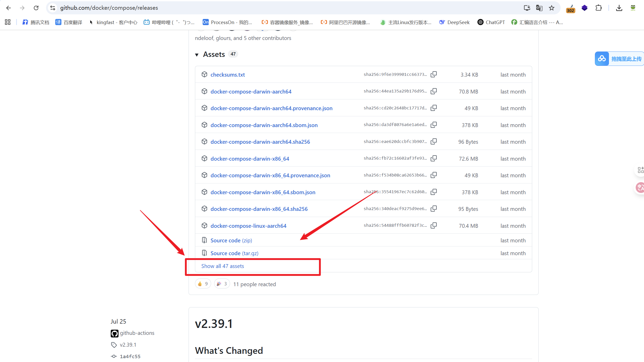
Task: Open docker-compose-darwin-aarch64.provenance.json
Action: [271, 108]
